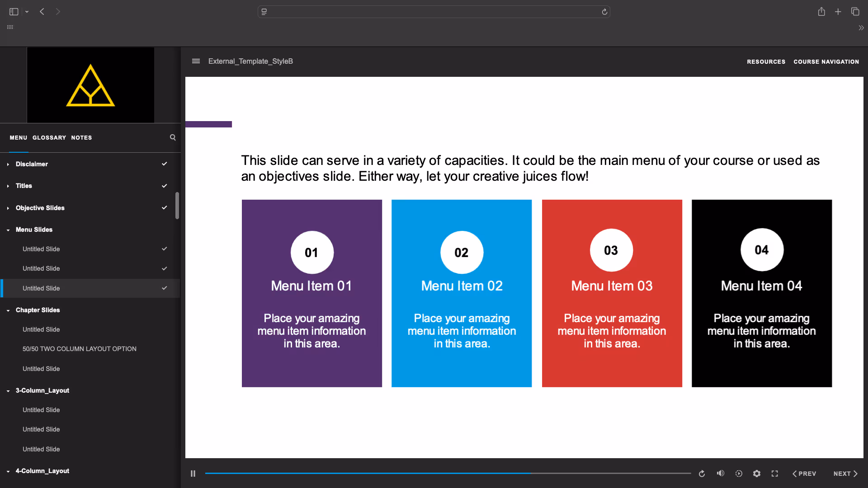This screenshot has width=868, height=488.
Task: Click the sidebar search magnifier icon
Action: tap(173, 137)
